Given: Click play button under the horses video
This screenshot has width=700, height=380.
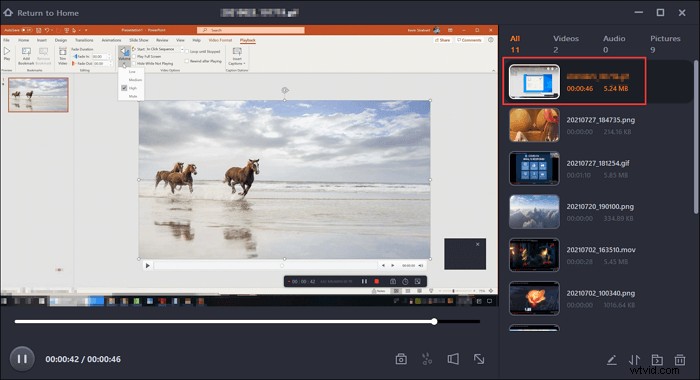Looking at the screenshot, I should (147, 265).
